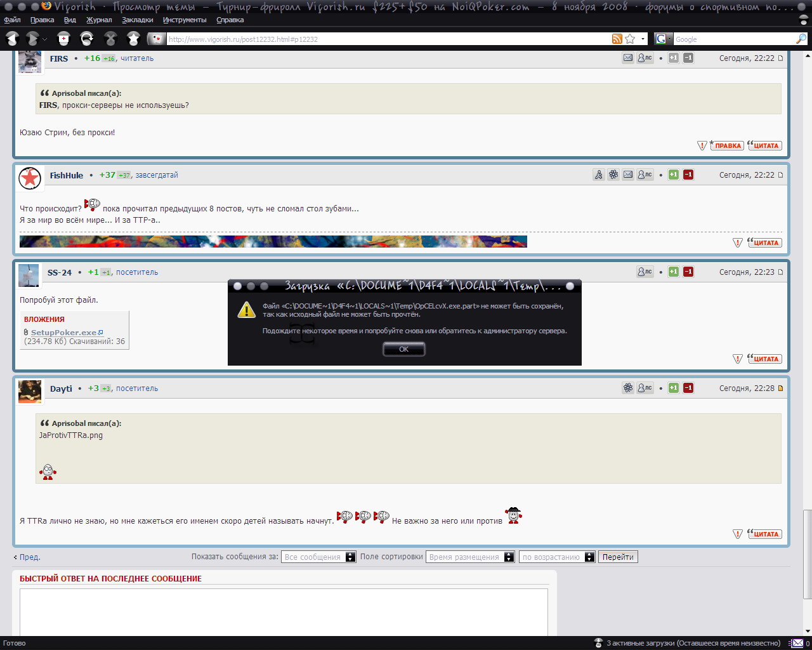Open the 'по возрастанию' order dropdown

[x=557, y=557]
